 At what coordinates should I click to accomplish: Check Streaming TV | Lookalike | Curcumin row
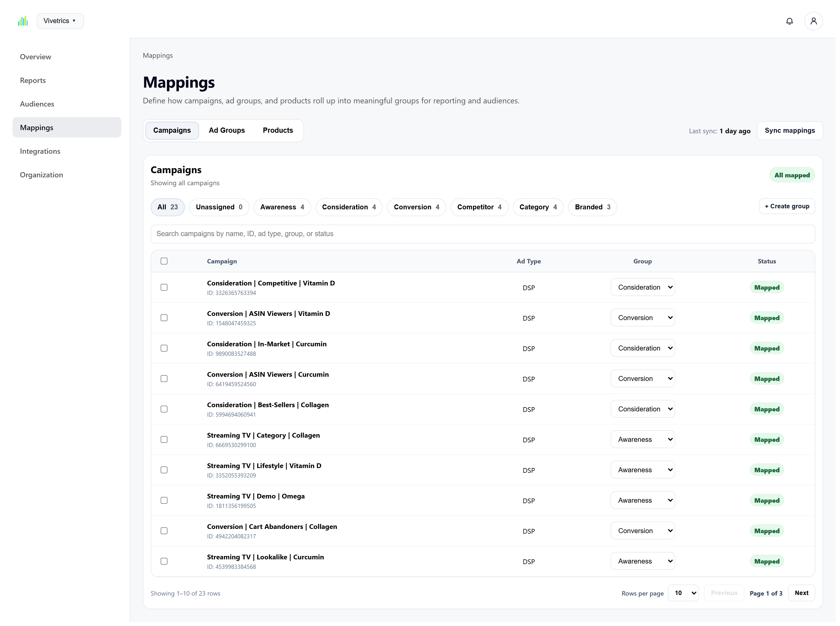(x=164, y=561)
